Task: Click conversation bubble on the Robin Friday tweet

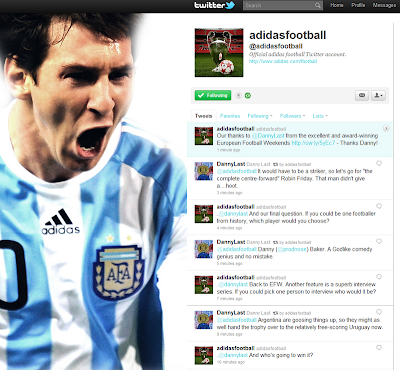Action: point(379,163)
